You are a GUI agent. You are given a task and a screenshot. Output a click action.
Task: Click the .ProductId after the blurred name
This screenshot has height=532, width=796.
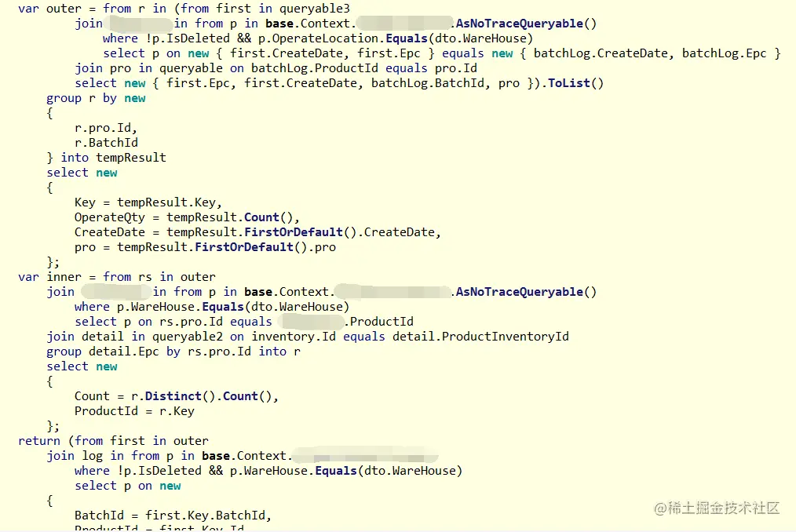click(379, 322)
